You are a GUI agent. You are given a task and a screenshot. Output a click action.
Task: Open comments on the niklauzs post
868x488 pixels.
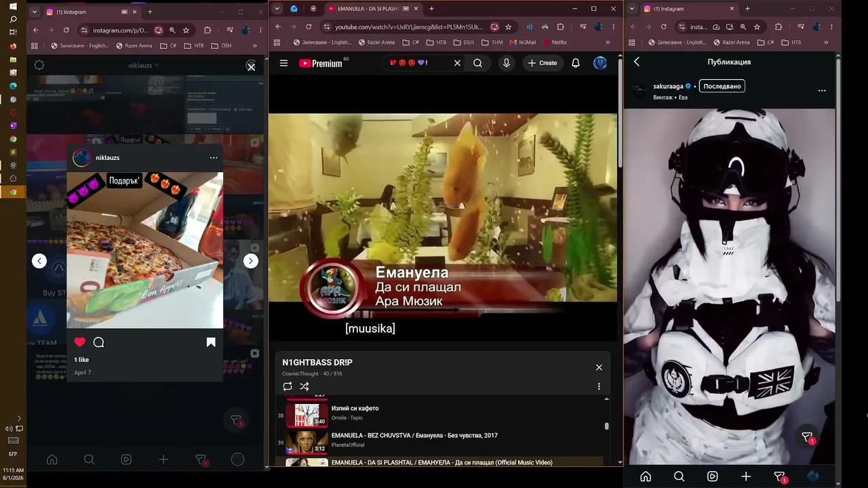(x=98, y=342)
